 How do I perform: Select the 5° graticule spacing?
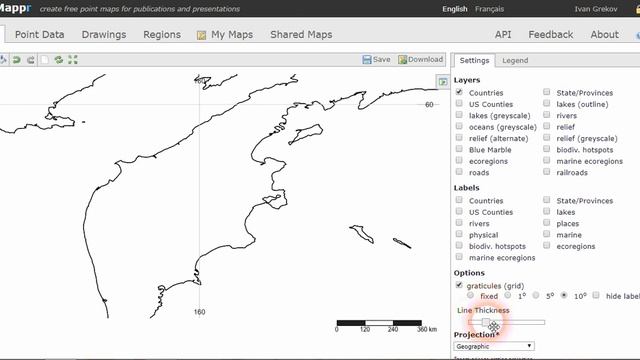[536, 295]
